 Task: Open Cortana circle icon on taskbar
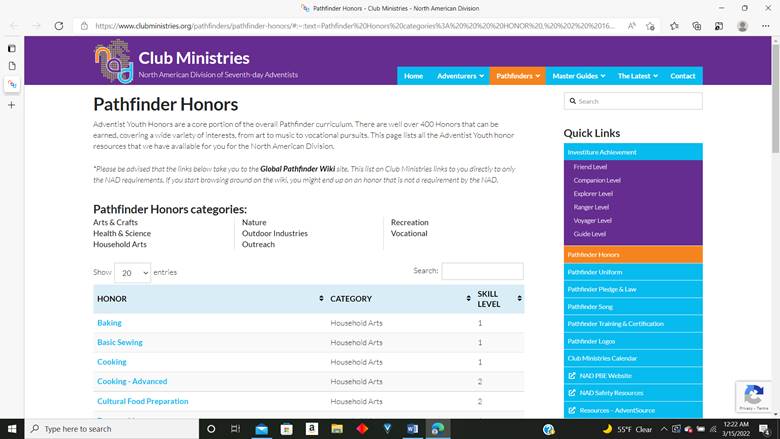click(x=211, y=429)
